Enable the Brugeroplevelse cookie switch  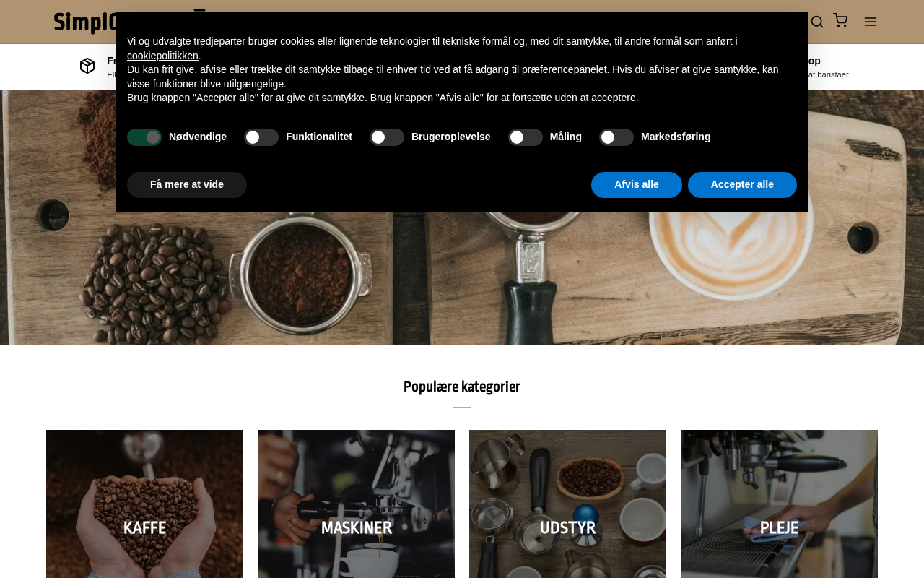tap(387, 137)
